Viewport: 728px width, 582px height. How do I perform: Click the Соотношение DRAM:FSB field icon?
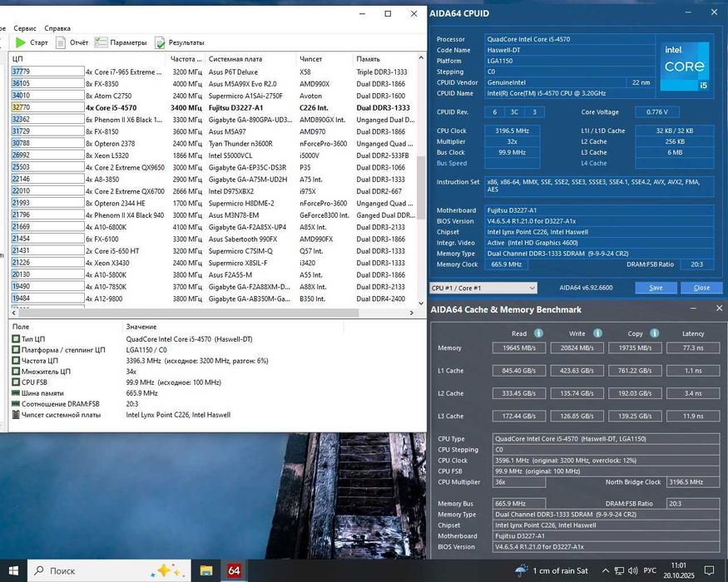(x=16, y=404)
